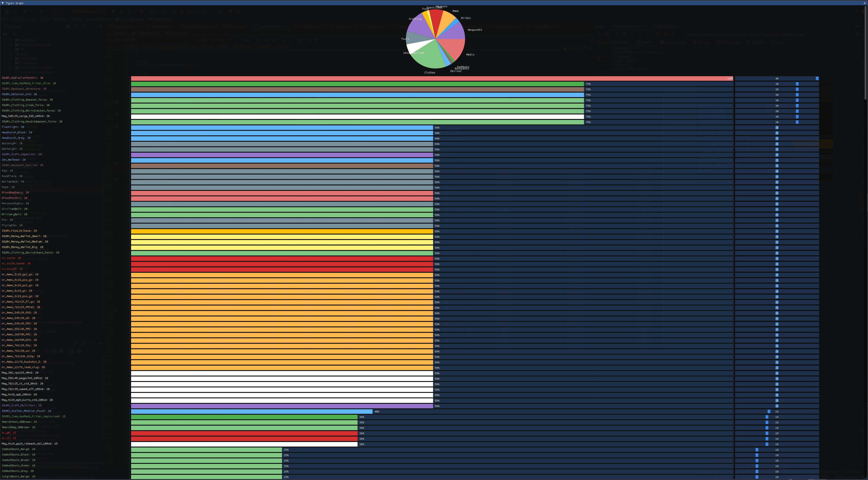Click the kr_toz34 red 50% bar
Viewport: 868px width, 480px height.
282,259
